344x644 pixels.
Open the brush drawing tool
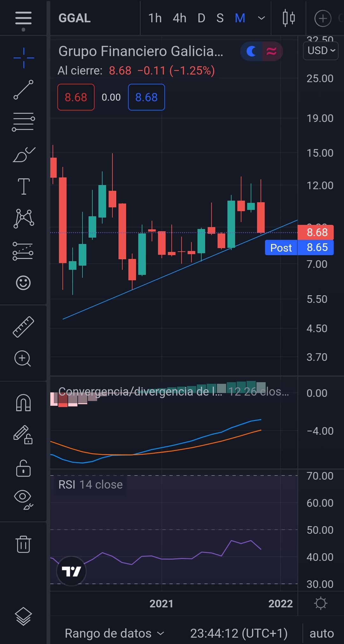pos(24,155)
